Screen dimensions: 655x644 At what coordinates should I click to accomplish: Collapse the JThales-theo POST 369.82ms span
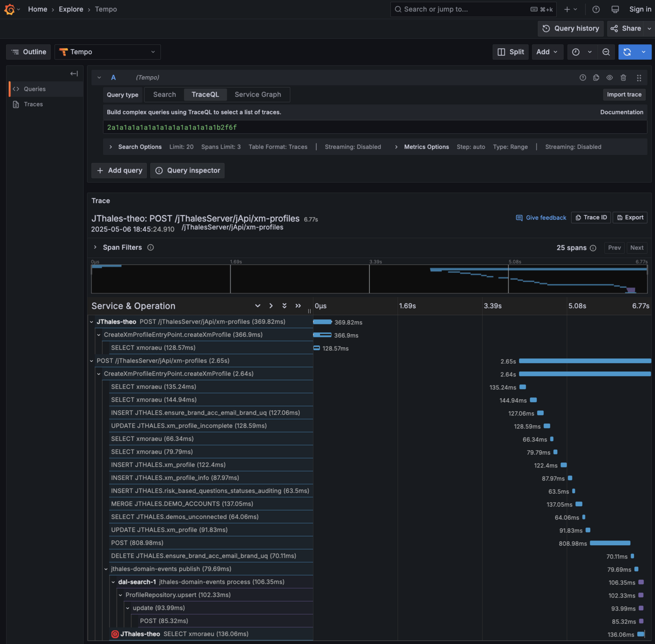[92, 322]
